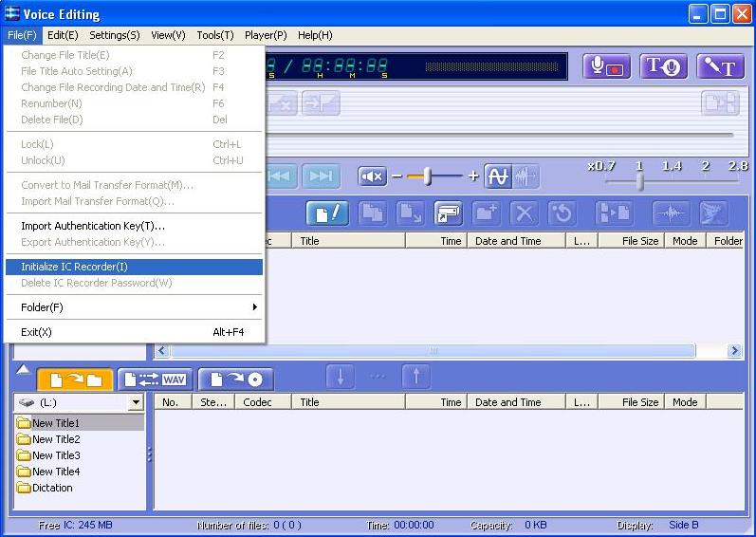Click the up arrow transfer button
The height and width of the screenshot is (537, 756).
pos(416,376)
